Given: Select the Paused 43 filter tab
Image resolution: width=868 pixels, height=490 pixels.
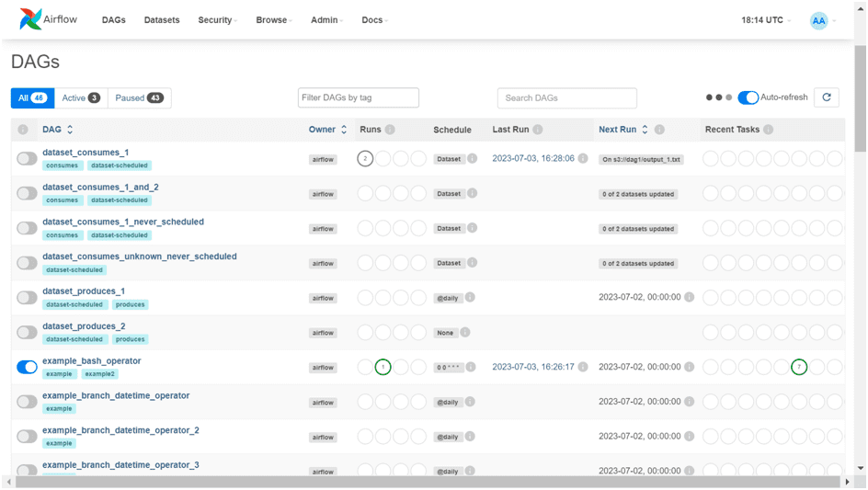Looking at the screenshot, I should pyautogui.click(x=139, y=98).
